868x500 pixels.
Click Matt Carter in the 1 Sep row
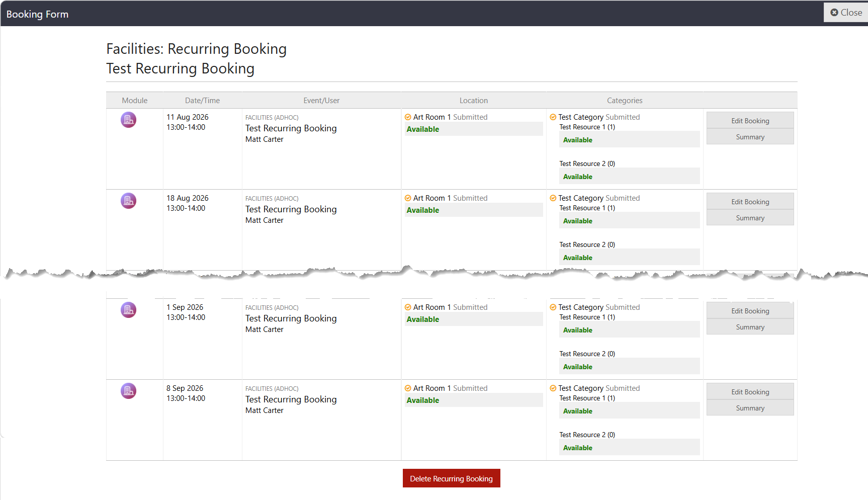(265, 329)
